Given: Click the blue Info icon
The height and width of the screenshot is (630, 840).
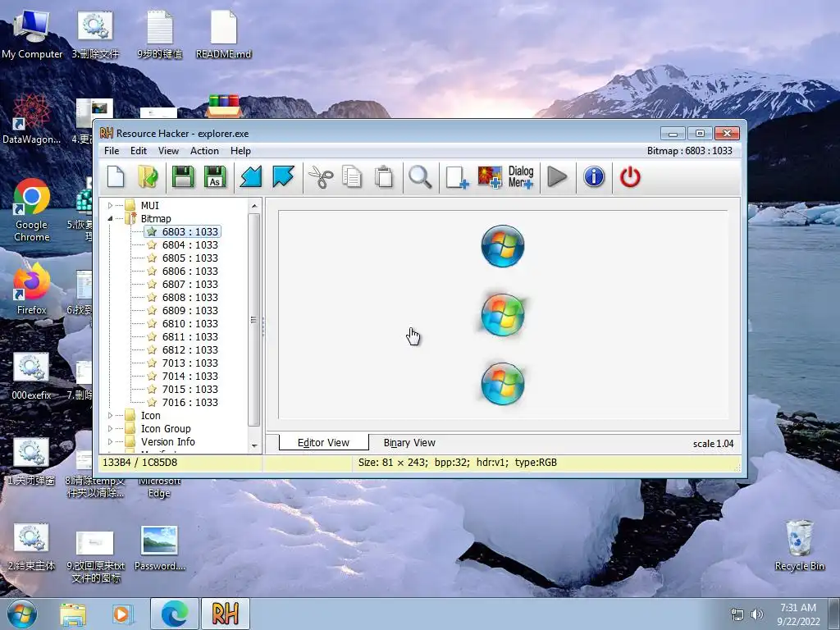Looking at the screenshot, I should [x=594, y=177].
